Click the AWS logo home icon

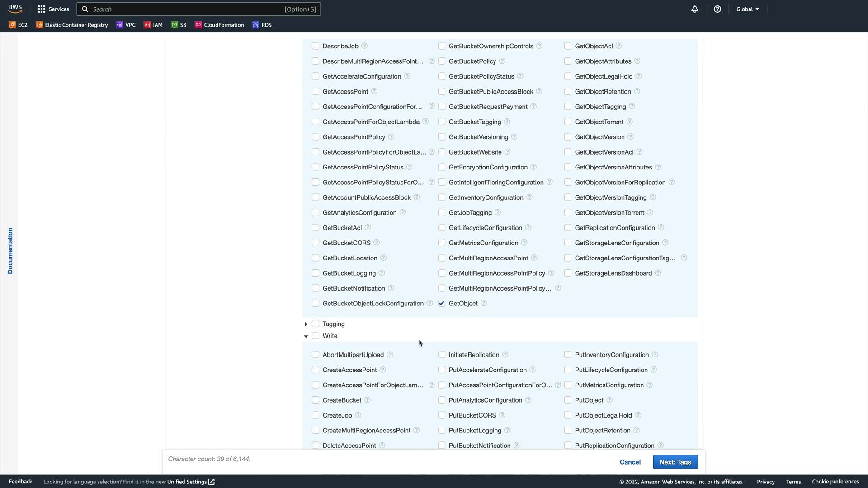point(15,9)
